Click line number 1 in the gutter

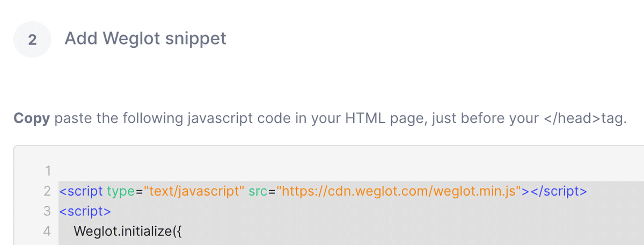click(x=48, y=171)
